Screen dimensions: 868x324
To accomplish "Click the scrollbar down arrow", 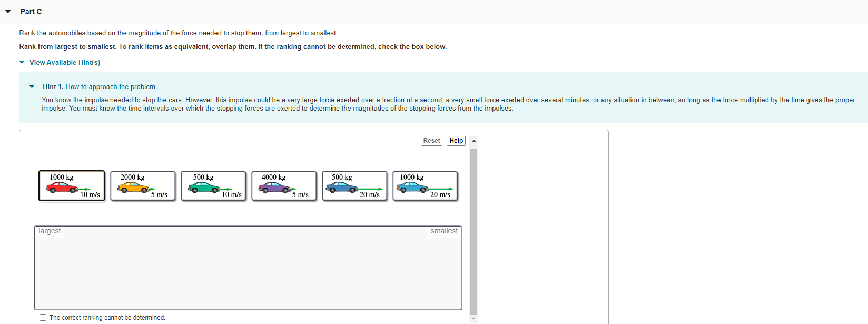I will click(474, 319).
